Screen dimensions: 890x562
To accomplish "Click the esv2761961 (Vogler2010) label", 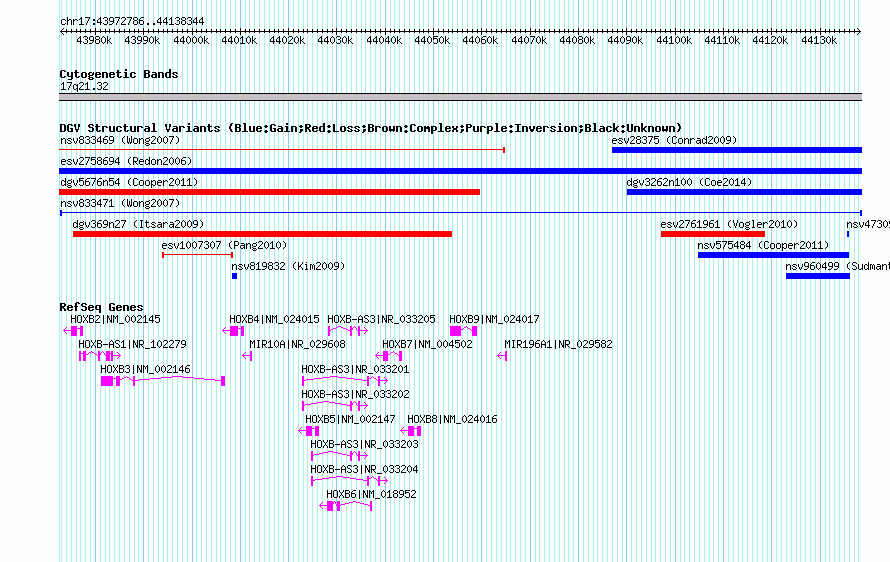I will coord(729,224).
